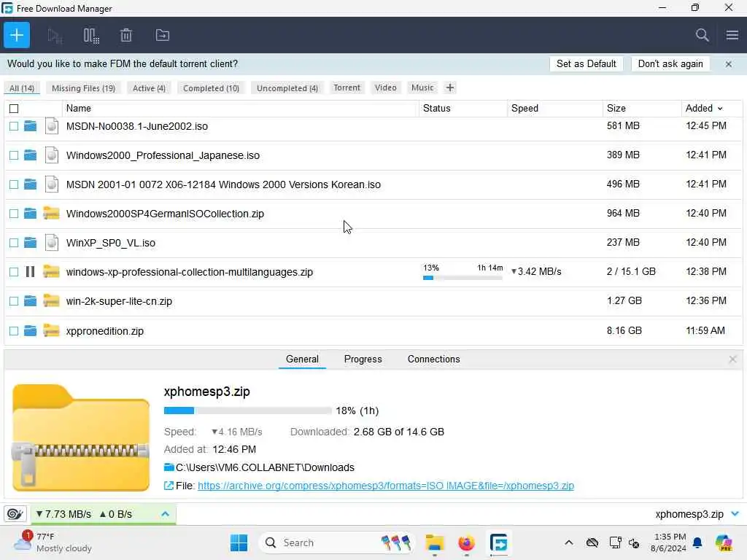Select the Music filter
Image resolution: width=747 pixels, height=560 pixels.
(x=422, y=87)
